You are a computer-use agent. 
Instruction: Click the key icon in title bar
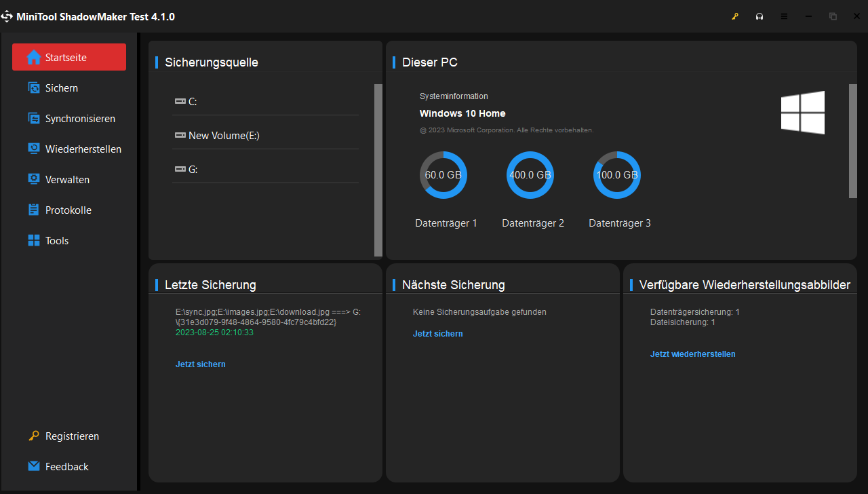tap(734, 16)
